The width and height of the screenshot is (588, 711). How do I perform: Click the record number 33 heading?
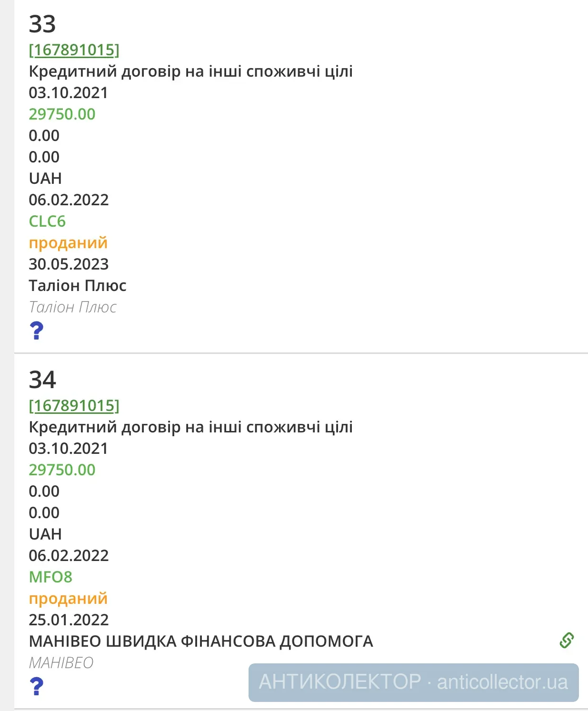pos(42,24)
